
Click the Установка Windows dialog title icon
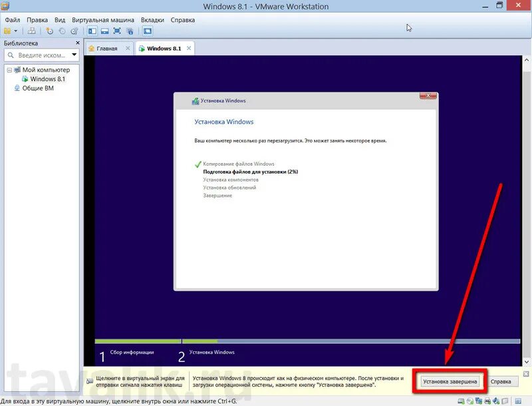click(196, 101)
